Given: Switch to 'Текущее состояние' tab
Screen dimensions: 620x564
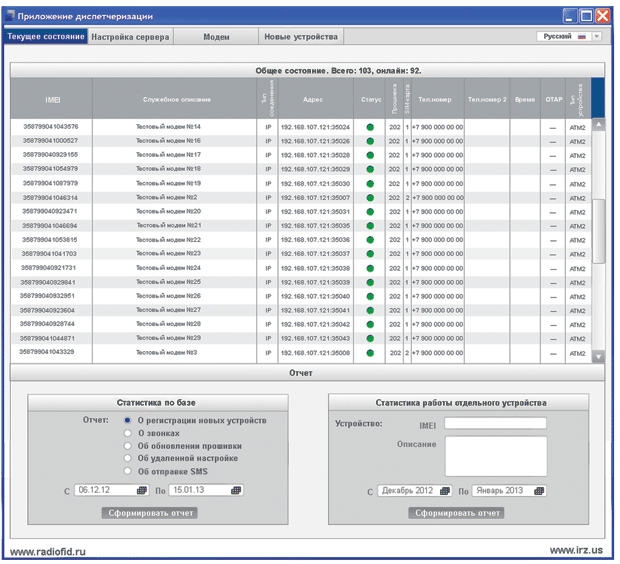Looking at the screenshot, I should point(45,36).
